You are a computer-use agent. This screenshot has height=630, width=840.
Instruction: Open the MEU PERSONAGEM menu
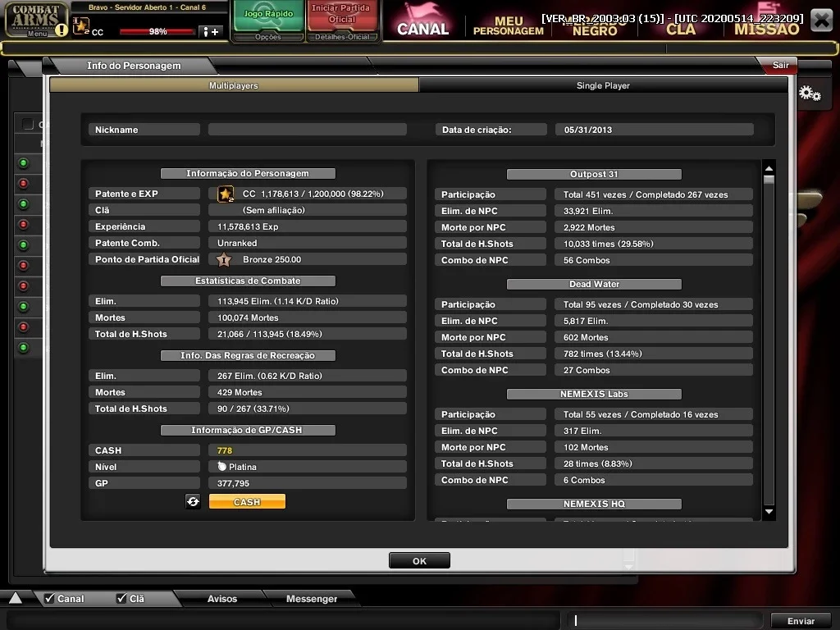(x=509, y=25)
